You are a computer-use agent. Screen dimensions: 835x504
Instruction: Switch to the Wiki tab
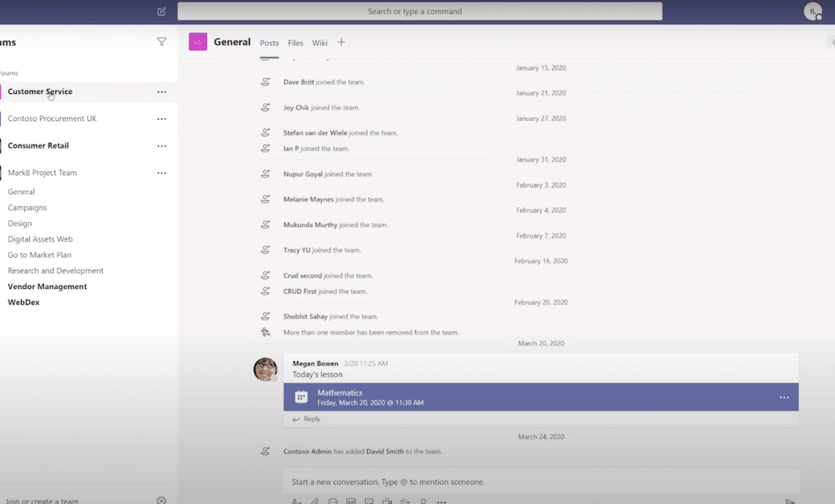coord(320,43)
